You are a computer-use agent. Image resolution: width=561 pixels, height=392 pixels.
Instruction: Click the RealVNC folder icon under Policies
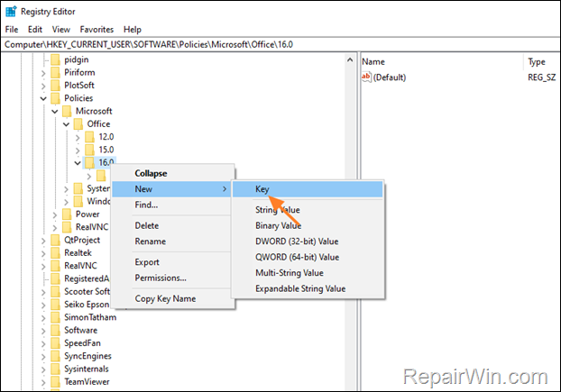pyautogui.click(x=67, y=227)
